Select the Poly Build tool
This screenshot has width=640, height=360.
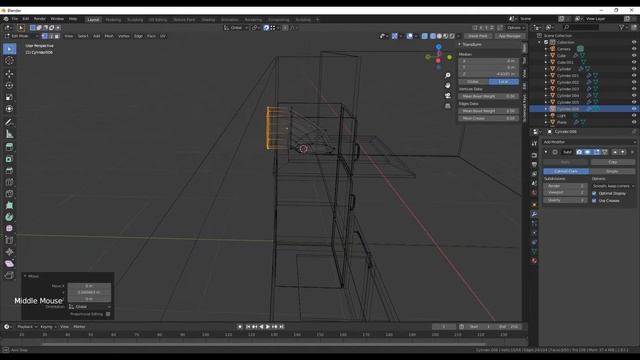coord(9,205)
